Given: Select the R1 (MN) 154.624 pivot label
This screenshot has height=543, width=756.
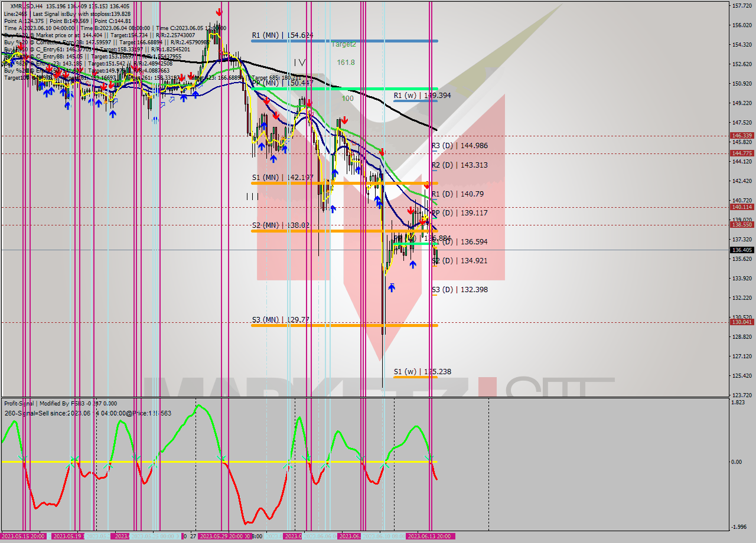Looking at the screenshot, I should 282,35.
